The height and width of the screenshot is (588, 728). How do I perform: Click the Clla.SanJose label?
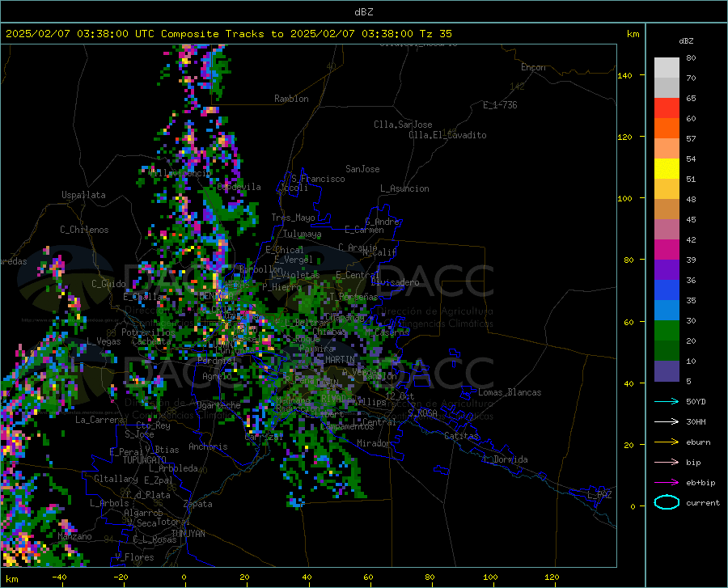(x=403, y=125)
